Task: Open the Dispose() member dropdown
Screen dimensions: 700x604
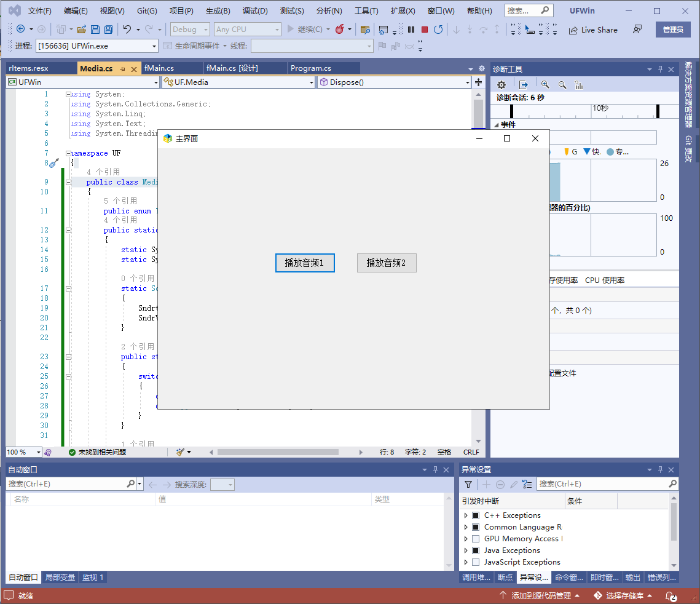Action: coord(394,82)
